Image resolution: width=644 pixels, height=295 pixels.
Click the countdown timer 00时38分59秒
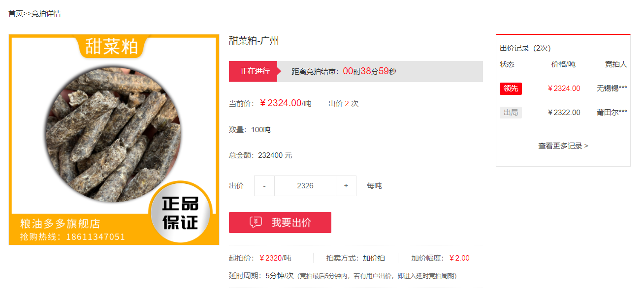[369, 71]
